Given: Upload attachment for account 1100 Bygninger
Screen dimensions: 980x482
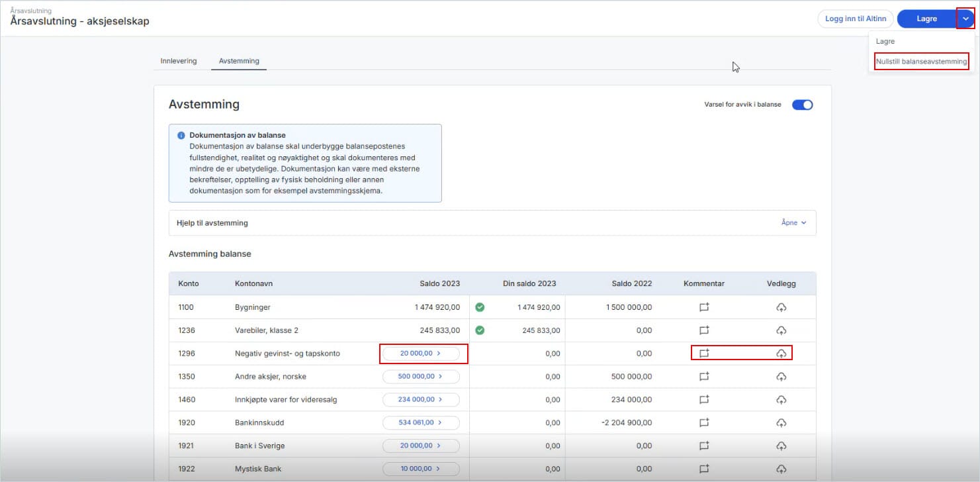Looking at the screenshot, I should pos(781,307).
